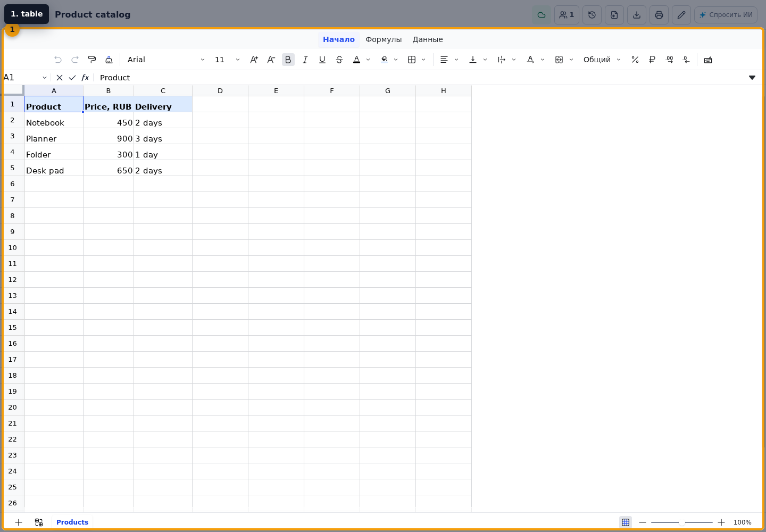Toggle bold formatting
Viewport: 766px width, 532px height.
click(x=288, y=60)
